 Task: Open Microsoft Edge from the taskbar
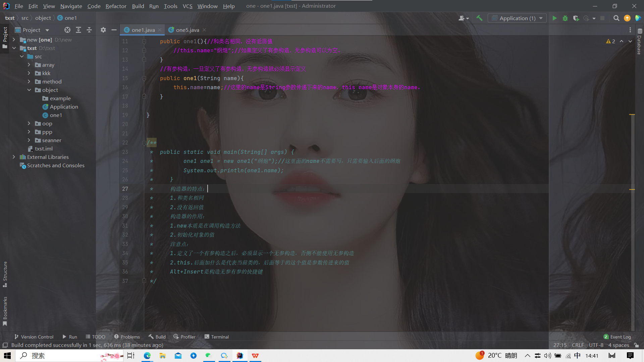click(147, 356)
